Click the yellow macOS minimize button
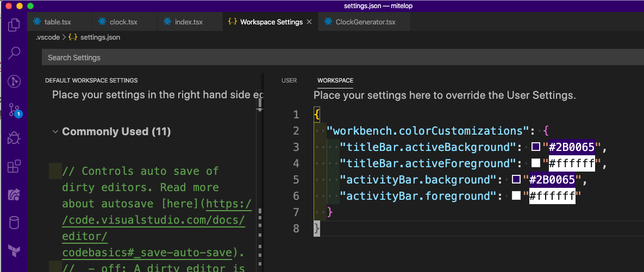Viewport: 644px width, 272px height. coord(20,6)
